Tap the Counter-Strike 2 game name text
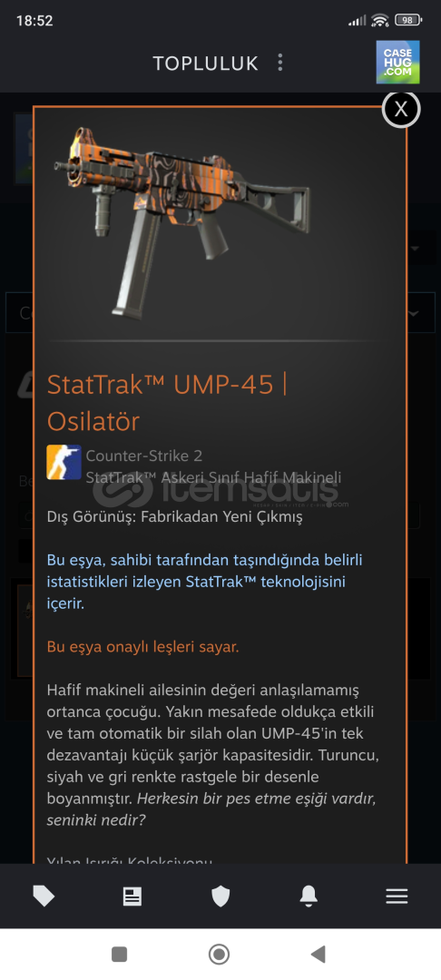Image resolution: width=441 pixels, height=980 pixels. click(144, 456)
